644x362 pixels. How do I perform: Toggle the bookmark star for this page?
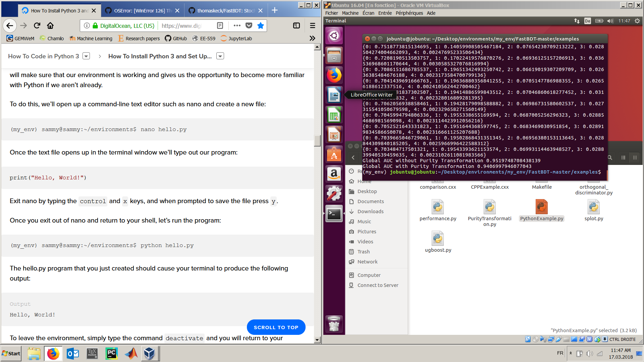(261, 25)
